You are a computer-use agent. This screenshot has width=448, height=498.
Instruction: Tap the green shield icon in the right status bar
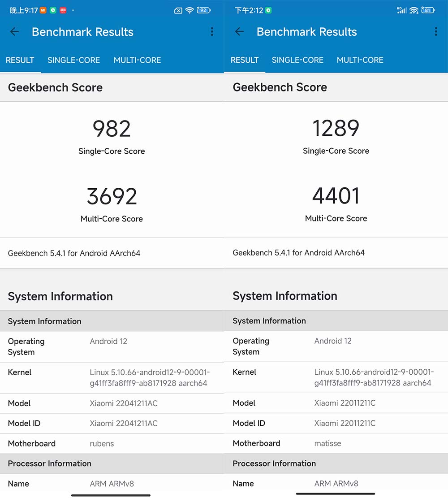269,10
